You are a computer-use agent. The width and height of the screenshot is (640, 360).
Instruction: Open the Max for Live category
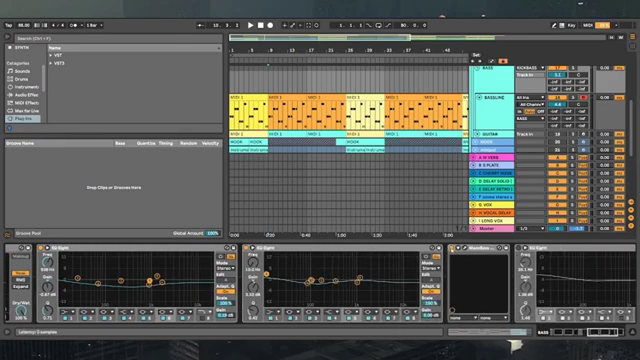[x=24, y=111]
